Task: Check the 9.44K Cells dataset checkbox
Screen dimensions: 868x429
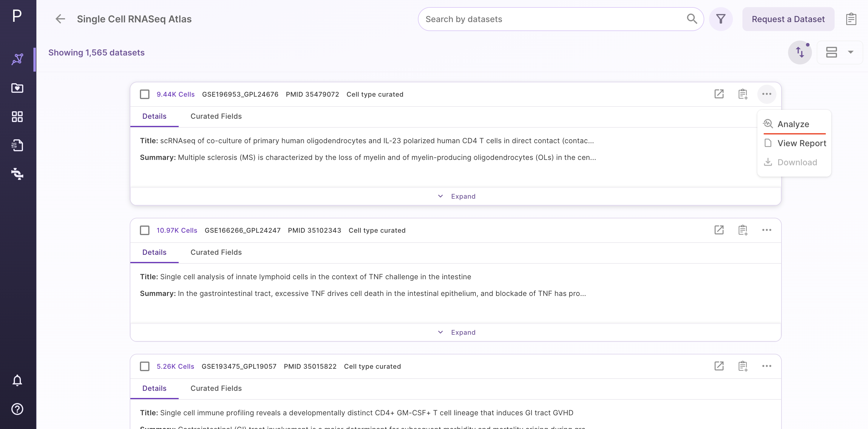Action: point(145,94)
